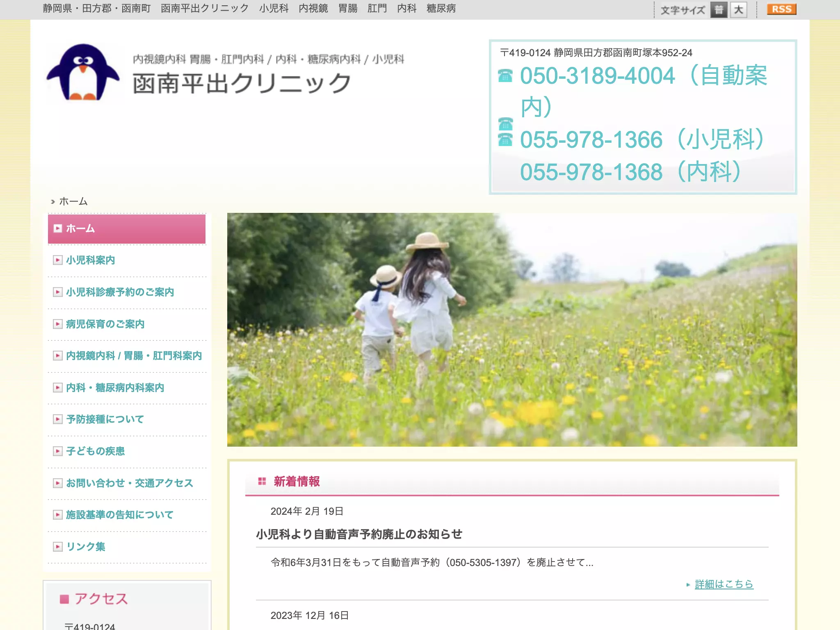
Task: Open 病児保育のご案内 menu item
Action: pos(127,324)
